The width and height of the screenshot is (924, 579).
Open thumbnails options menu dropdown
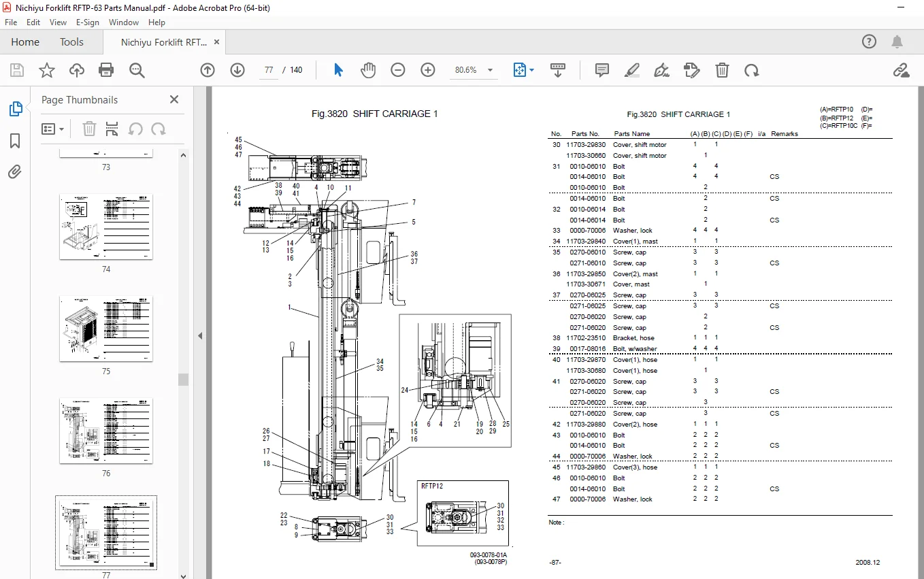pos(53,129)
